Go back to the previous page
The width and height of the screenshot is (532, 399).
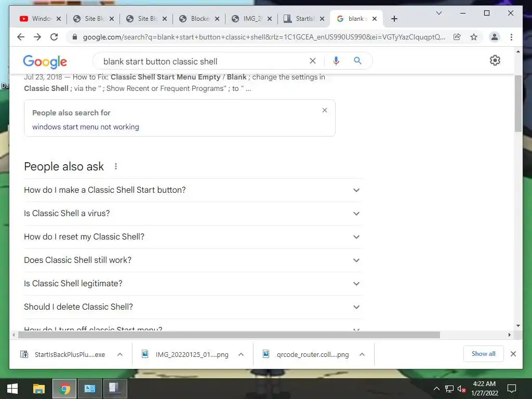coord(21,37)
